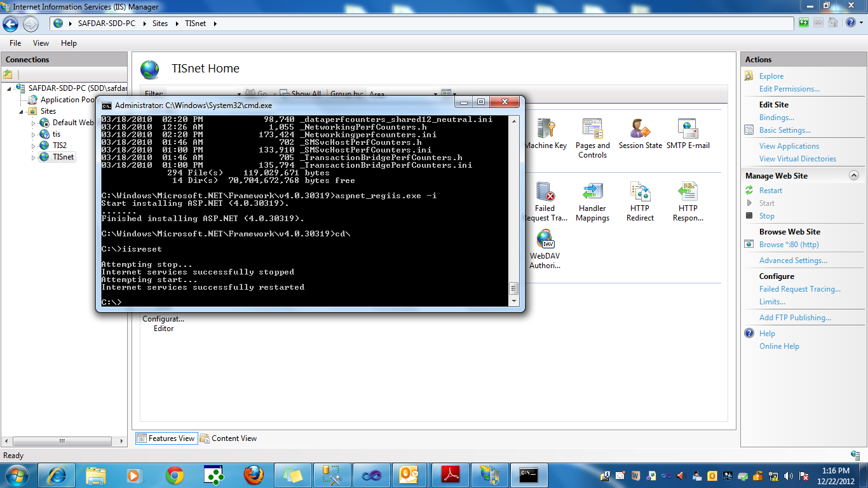Open Mozilla Firefox from the taskbar
The height and width of the screenshot is (488, 868).
point(254,475)
